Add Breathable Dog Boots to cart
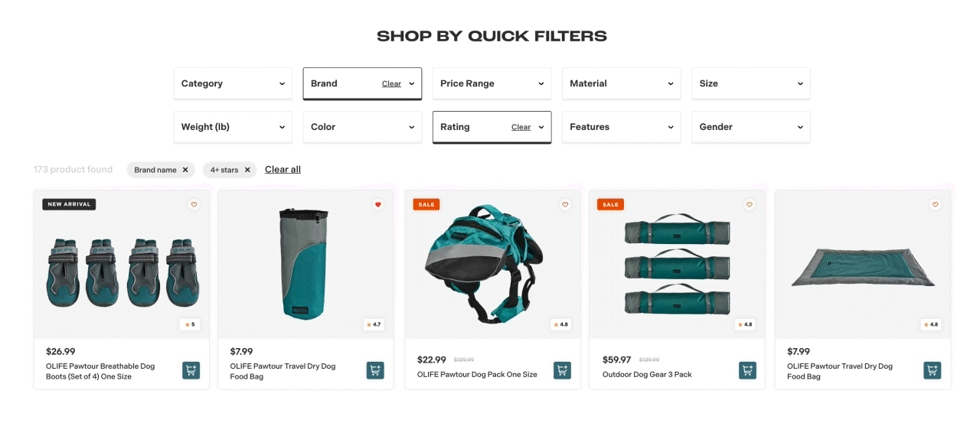 coord(191,370)
